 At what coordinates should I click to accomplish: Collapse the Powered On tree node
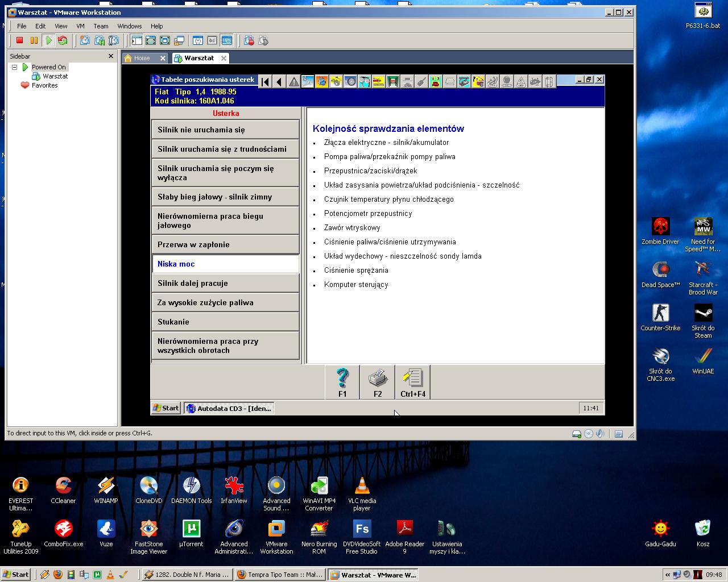click(x=15, y=67)
